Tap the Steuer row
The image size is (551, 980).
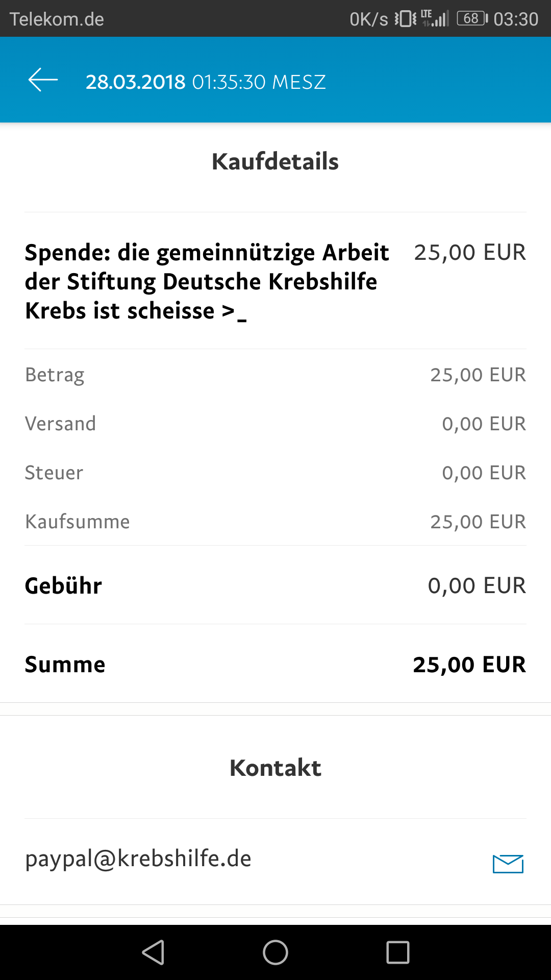[275, 473]
